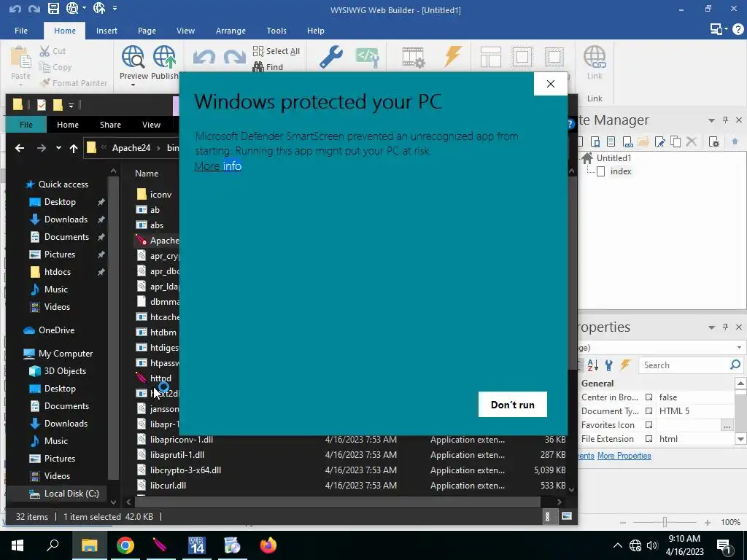Click the File Explorer up directory arrow
This screenshot has width=747, height=560.
(74, 148)
